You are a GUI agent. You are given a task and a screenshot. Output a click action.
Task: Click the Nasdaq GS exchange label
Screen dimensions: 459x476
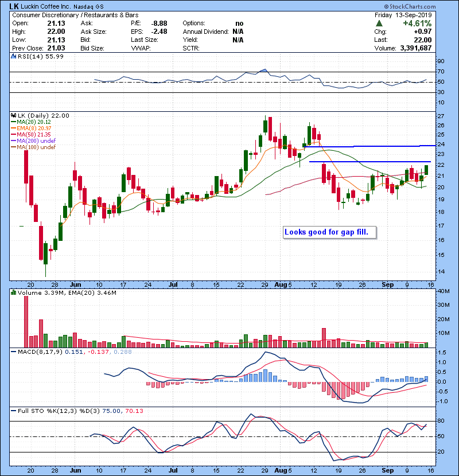pos(89,7)
